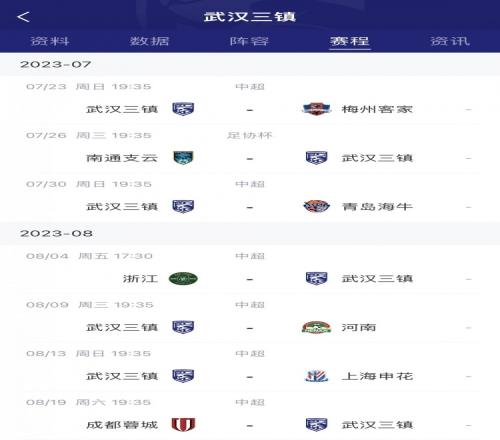Select the 赛程 tab
The image size is (500, 440).
coord(350,41)
